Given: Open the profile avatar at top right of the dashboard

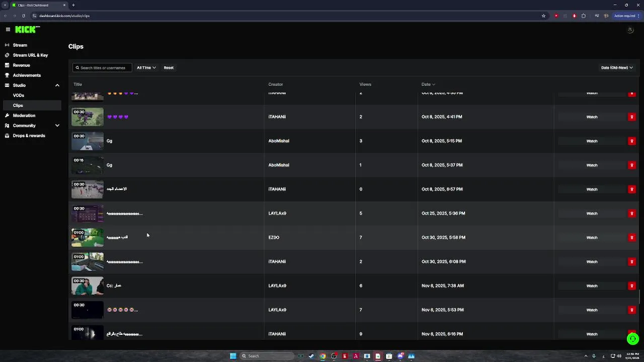Looking at the screenshot, I should click(x=630, y=30).
